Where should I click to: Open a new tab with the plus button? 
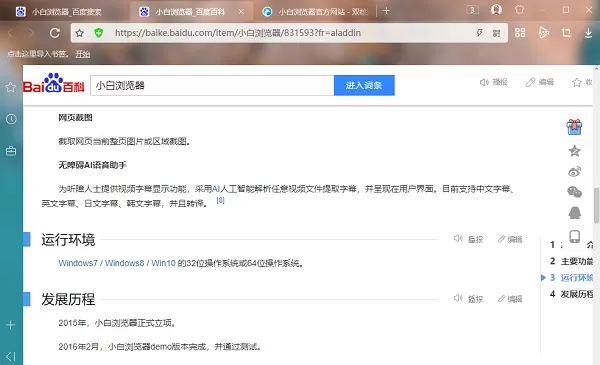point(386,11)
